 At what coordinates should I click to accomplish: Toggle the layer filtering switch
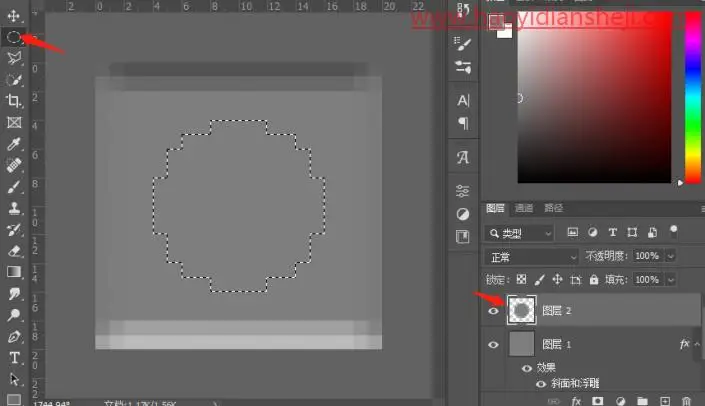click(x=674, y=232)
